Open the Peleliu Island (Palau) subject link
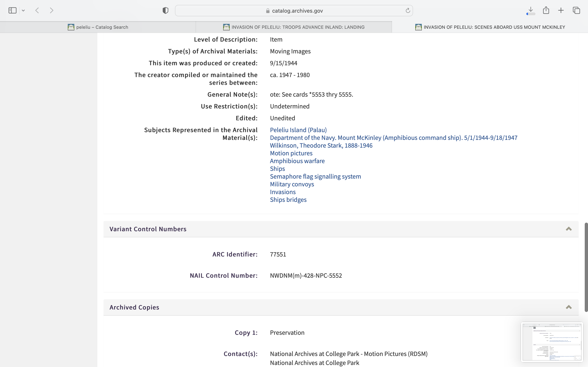 click(x=298, y=130)
